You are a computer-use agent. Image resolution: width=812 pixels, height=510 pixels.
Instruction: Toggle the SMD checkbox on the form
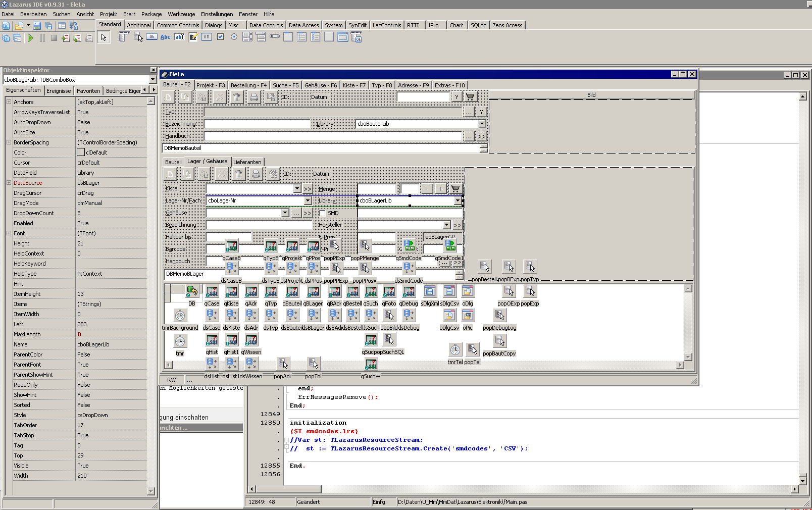(322, 213)
